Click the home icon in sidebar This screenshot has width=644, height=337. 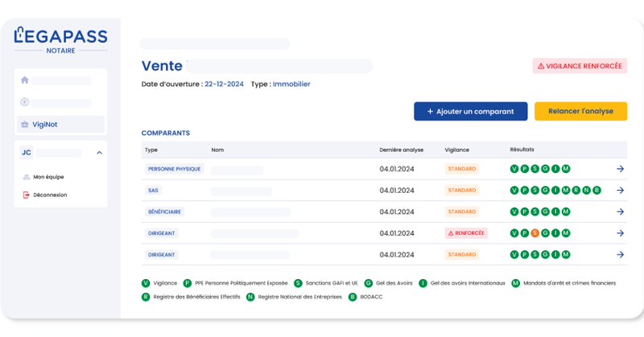pyautogui.click(x=25, y=80)
